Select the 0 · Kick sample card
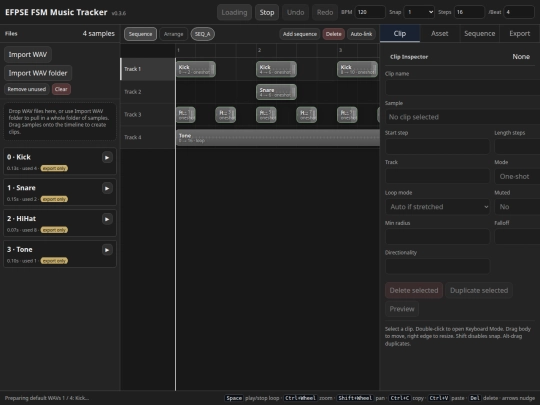Viewport: 540px width, 405px height. (x=60, y=162)
